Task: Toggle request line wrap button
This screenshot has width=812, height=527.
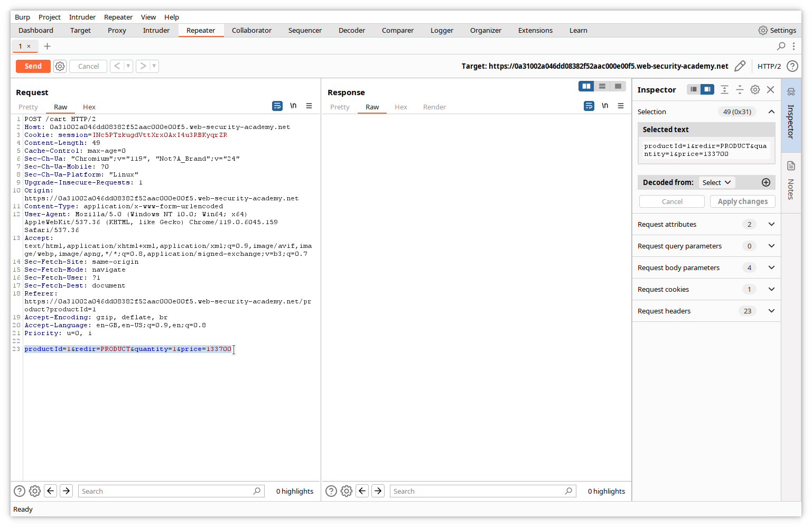Action: coord(277,106)
